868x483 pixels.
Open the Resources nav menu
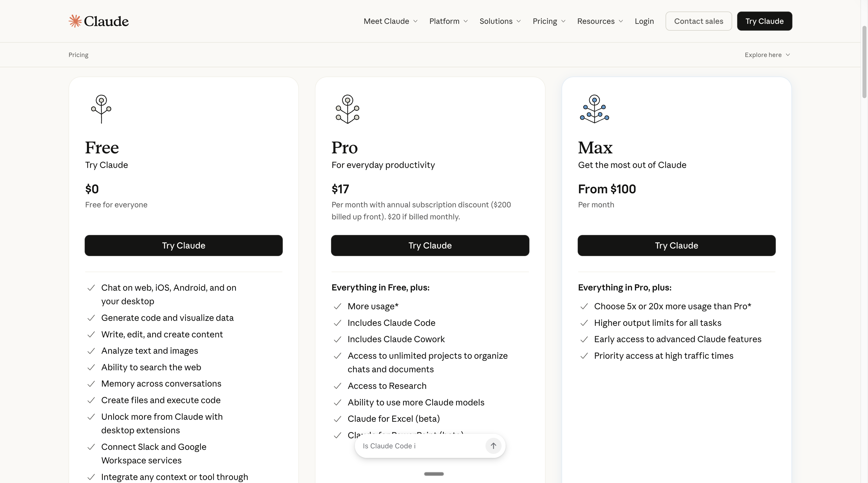pos(600,21)
